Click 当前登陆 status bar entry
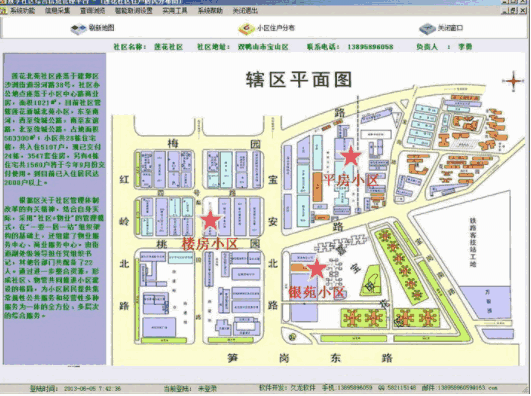 [190, 389]
